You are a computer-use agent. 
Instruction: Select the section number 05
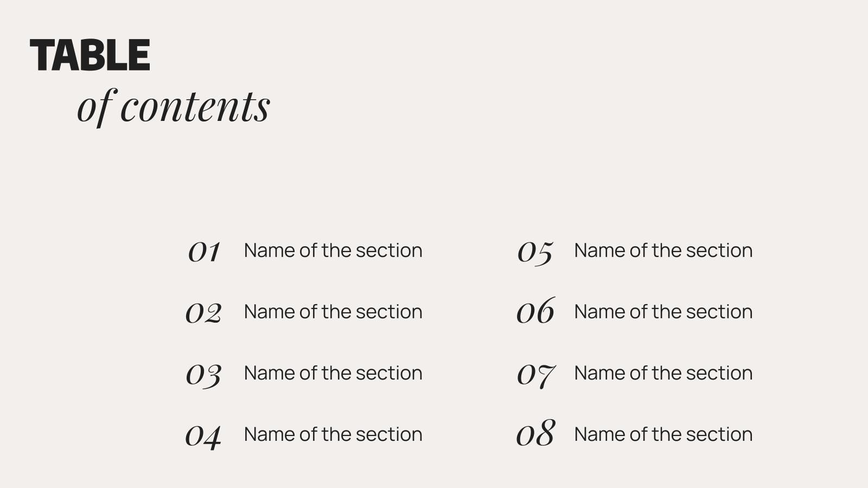tap(535, 252)
